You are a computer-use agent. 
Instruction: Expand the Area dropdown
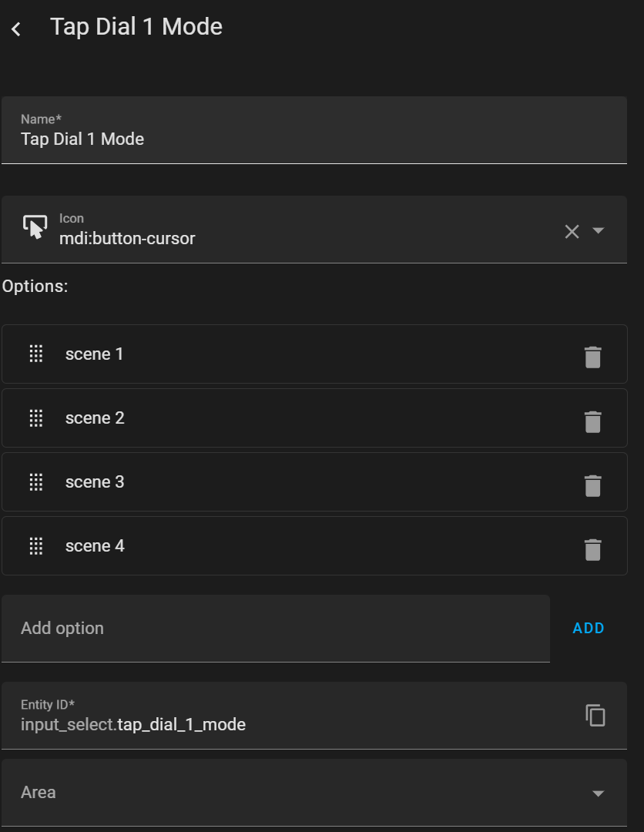click(598, 793)
